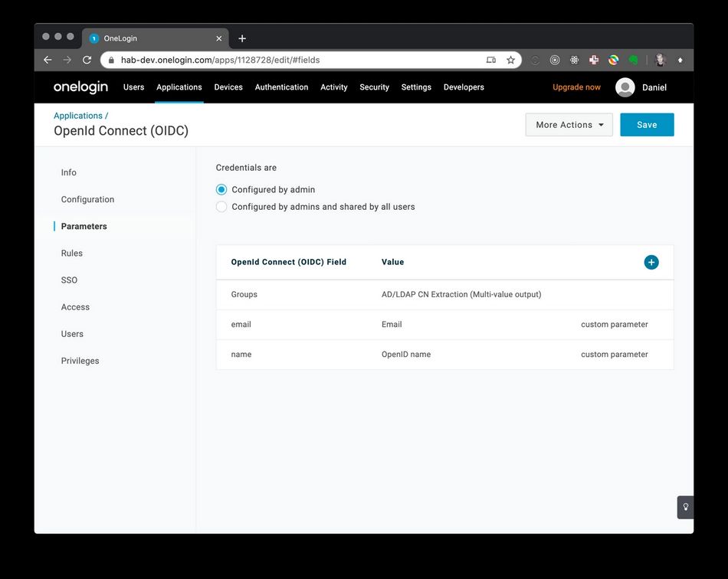Image resolution: width=728 pixels, height=579 pixels.
Task: Click custom parameter label in email row
Action: pos(615,325)
